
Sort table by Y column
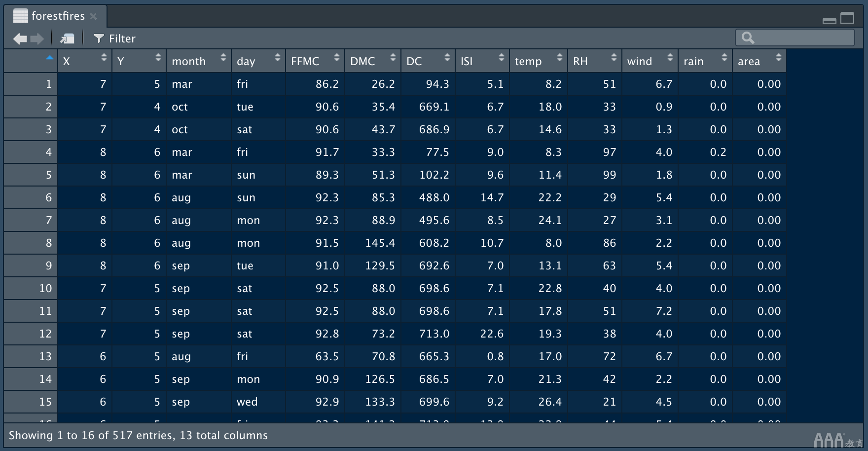pyautogui.click(x=139, y=61)
